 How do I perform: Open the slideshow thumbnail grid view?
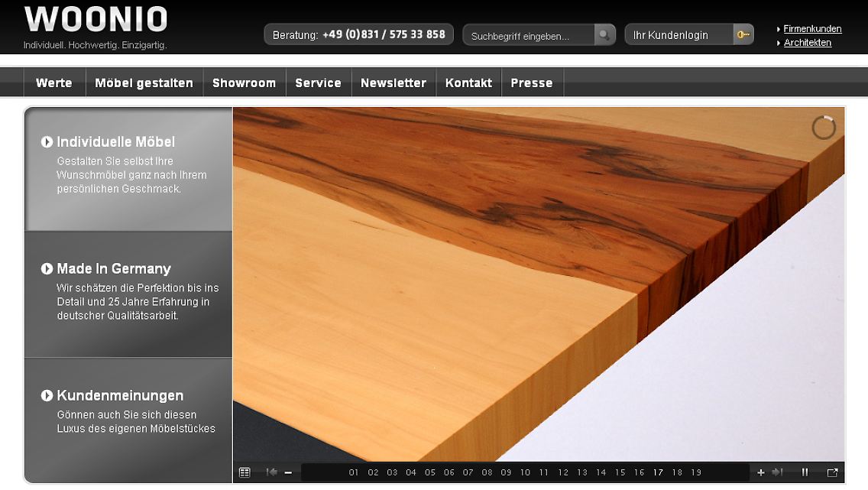tap(245, 472)
